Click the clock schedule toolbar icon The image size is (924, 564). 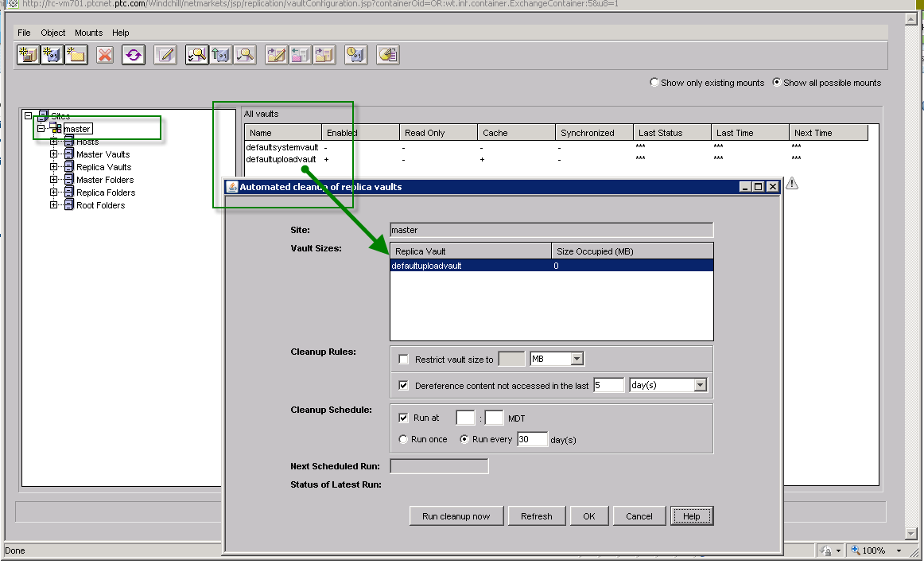coord(355,55)
